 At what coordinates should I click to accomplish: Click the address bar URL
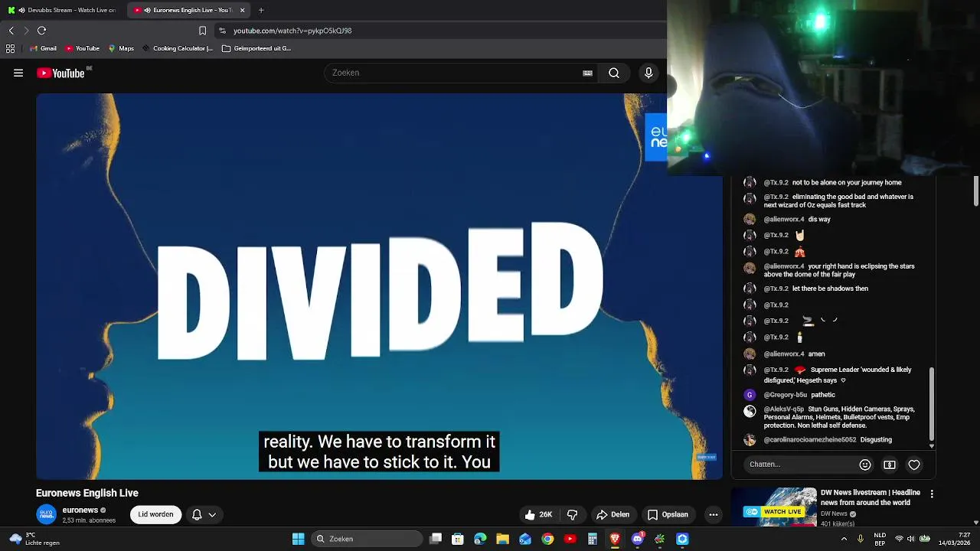[292, 31]
